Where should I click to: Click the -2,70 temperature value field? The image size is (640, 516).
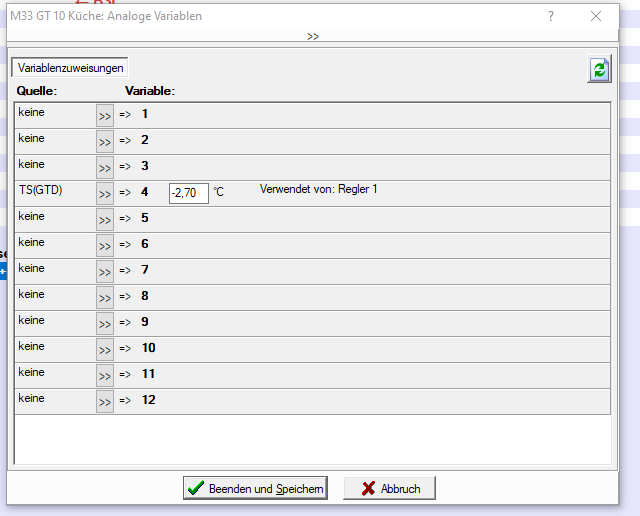[x=188, y=193]
